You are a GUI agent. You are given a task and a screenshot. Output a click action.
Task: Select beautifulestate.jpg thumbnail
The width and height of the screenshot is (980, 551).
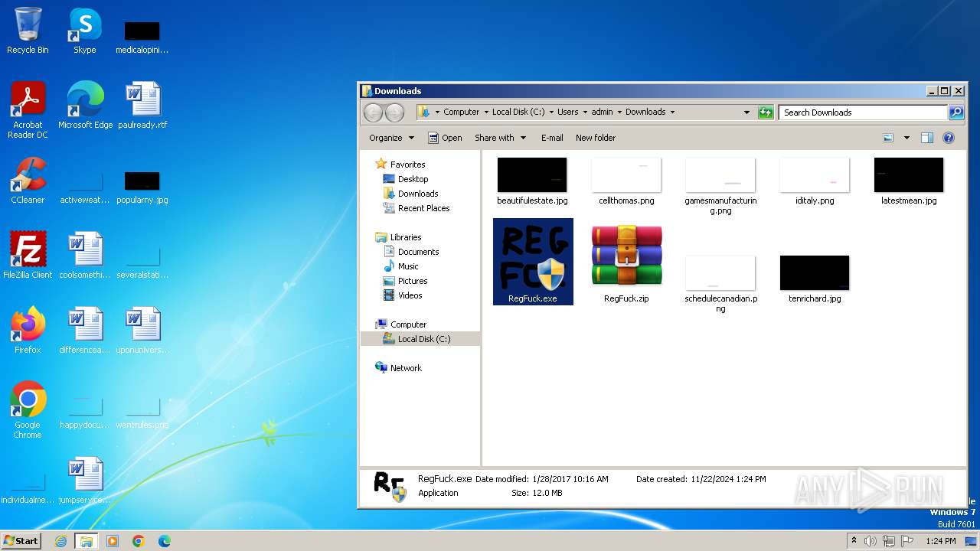[x=532, y=182]
